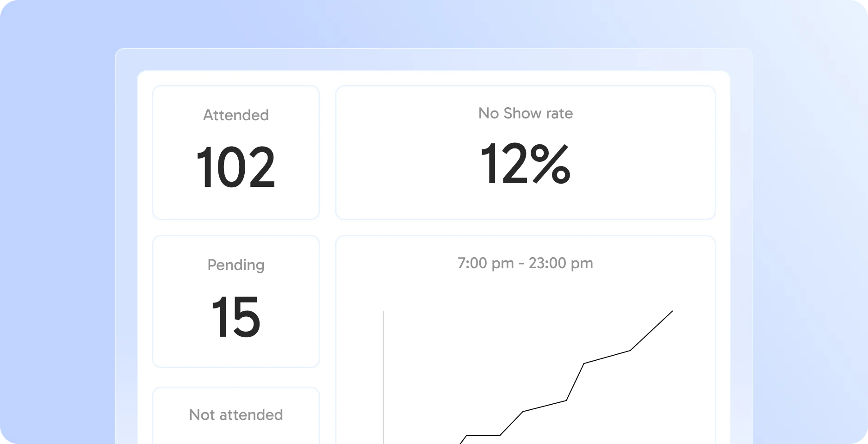Click the flat bottom segment of the chart line
The width and height of the screenshot is (868, 444).
point(483,435)
